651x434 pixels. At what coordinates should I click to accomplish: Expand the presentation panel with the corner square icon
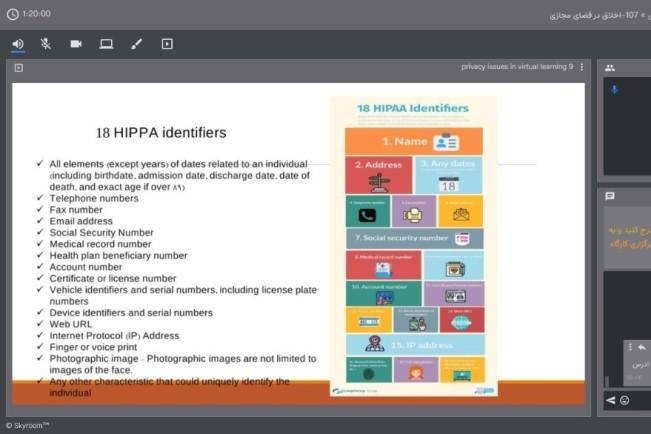click(19, 67)
